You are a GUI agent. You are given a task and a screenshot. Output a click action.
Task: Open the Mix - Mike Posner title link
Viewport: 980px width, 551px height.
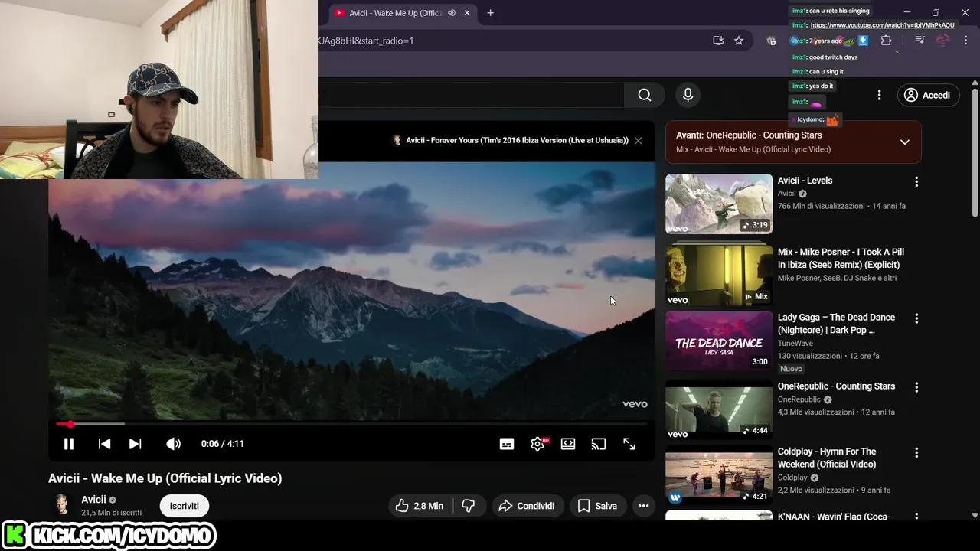point(841,259)
